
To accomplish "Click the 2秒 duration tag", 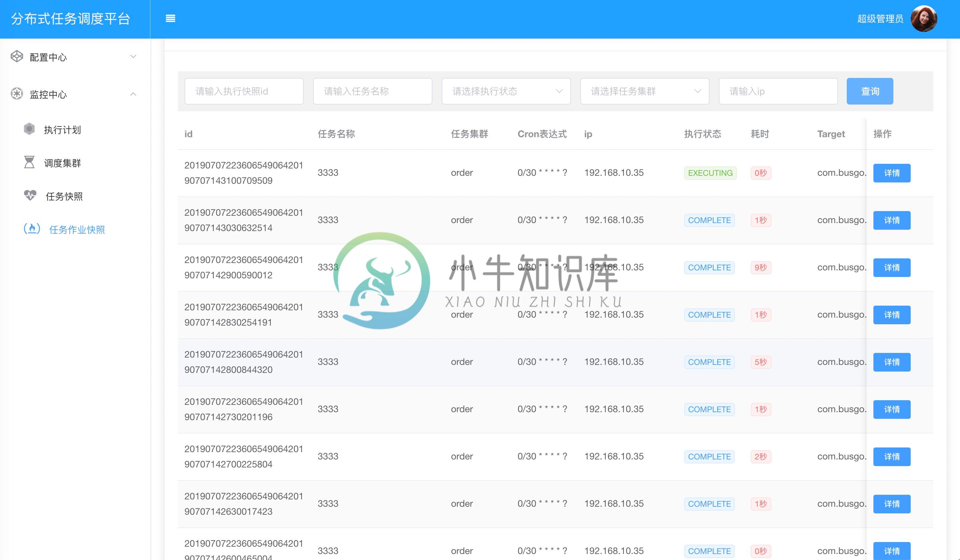I will [761, 456].
